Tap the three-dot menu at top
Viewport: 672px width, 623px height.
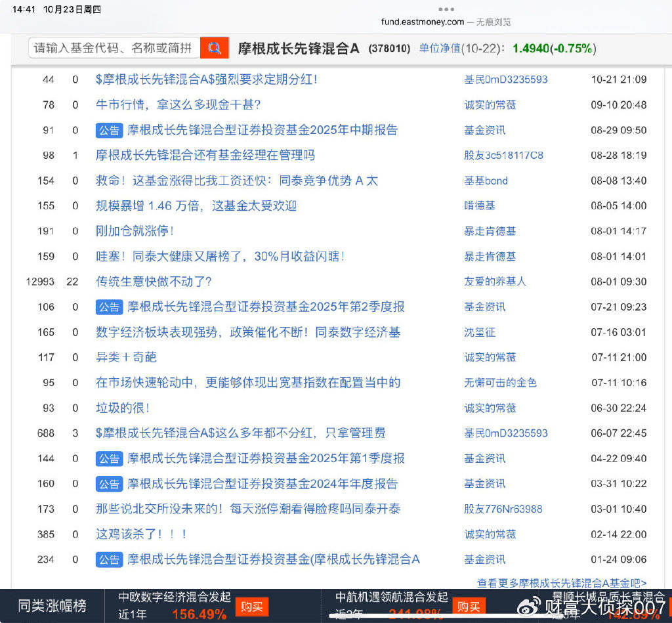pyautogui.click(x=446, y=9)
